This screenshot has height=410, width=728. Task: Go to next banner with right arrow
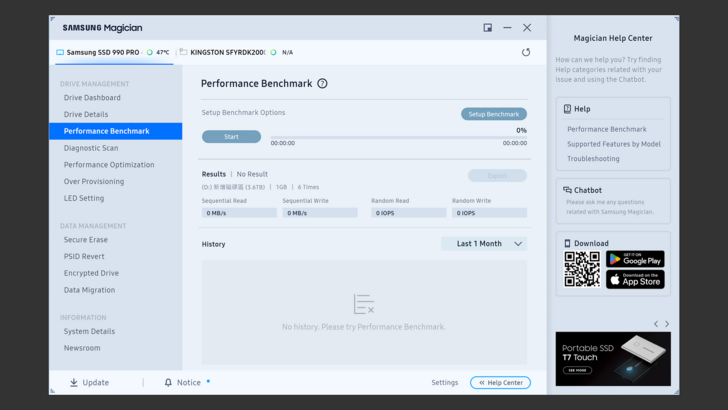tap(667, 324)
